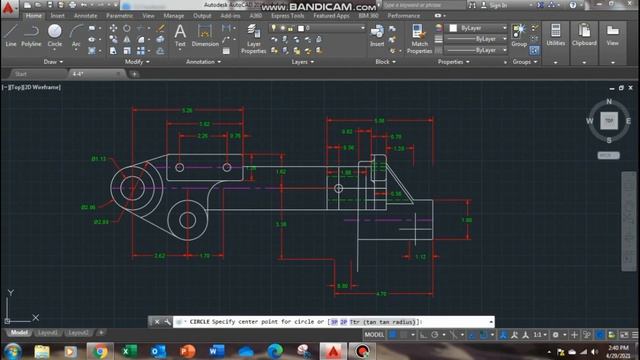The width and height of the screenshot is (640, 360).
Task: Click the Array tool in Modify panel
Action: tap(141, 51)
